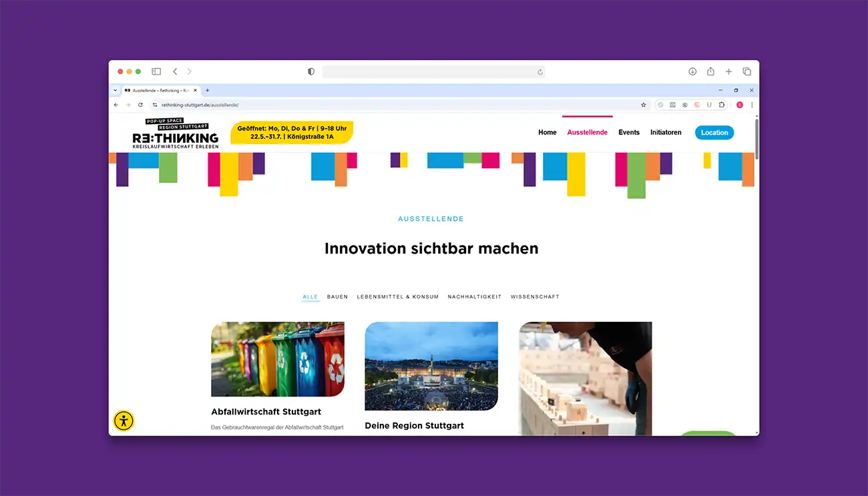868x496 pixels.
Task: Expand the Chrome tab search dropdown
Action: pyautogui.click(x=115, y=90)
